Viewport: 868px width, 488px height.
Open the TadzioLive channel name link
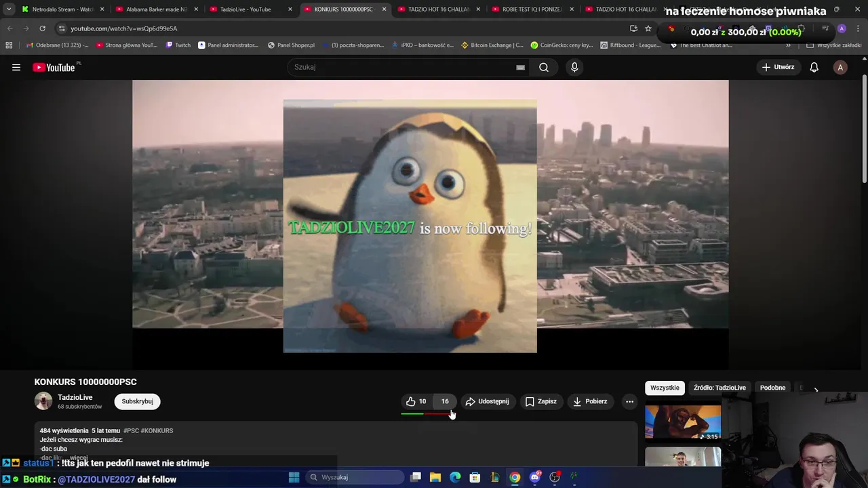pyautogui.click(x=75, y=397)
